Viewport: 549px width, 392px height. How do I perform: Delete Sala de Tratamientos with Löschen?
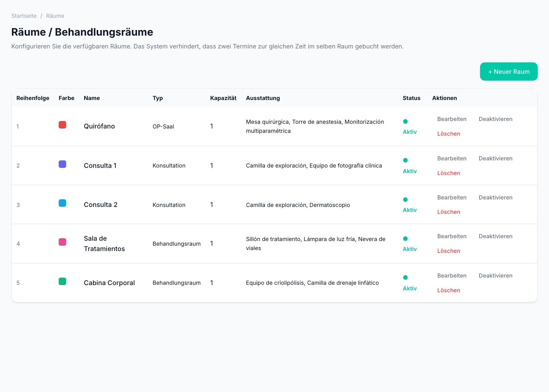(449, 251)
